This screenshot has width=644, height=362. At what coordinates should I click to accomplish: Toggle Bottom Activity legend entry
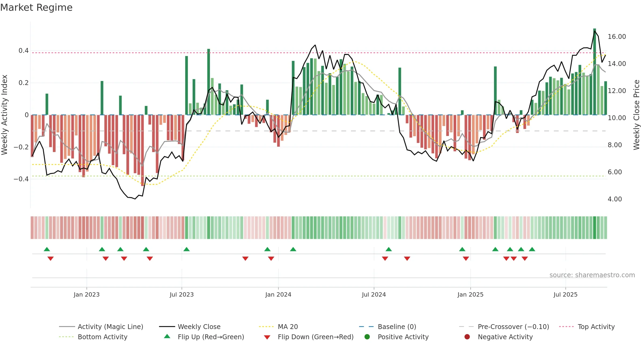(x=93, y=337)
